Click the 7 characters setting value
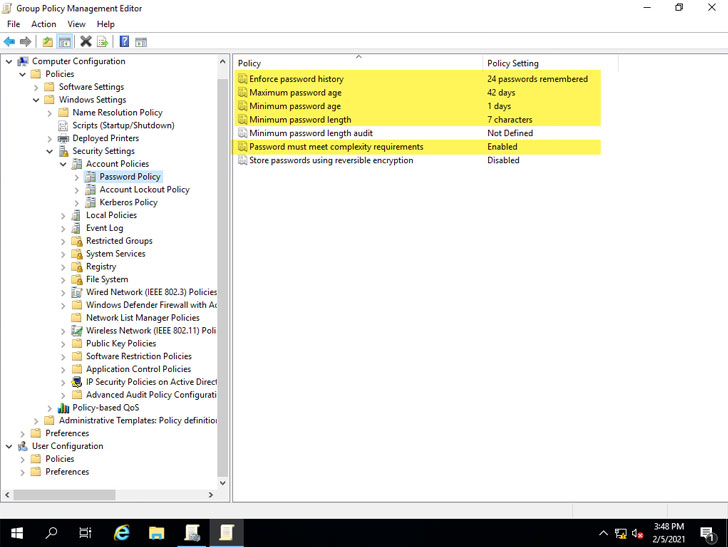 tap(509, 119)
